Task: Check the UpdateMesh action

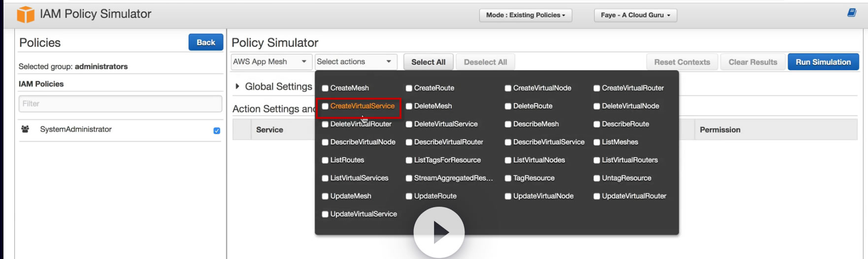Action: tap(325, 196)
